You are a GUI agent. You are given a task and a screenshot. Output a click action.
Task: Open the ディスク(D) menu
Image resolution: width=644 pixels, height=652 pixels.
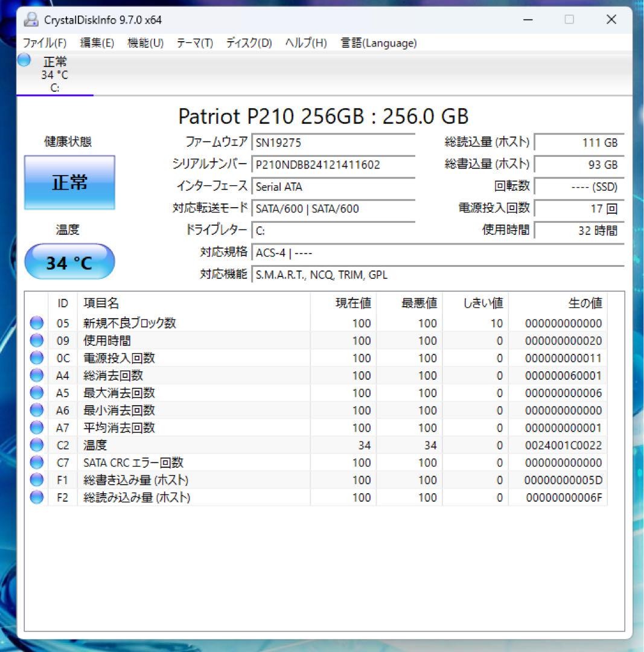249,43
